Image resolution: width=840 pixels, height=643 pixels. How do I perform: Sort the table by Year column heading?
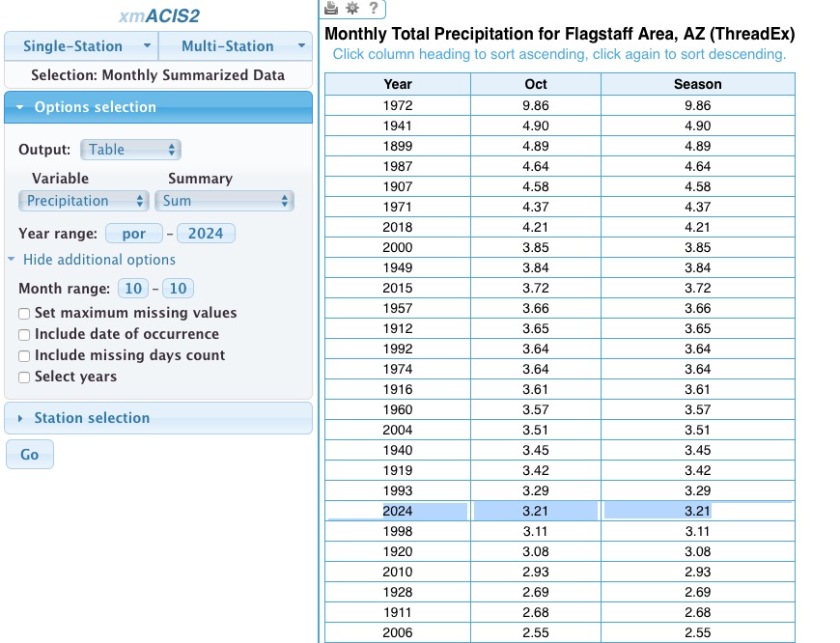pyautogui.click(x=398, y=84)
